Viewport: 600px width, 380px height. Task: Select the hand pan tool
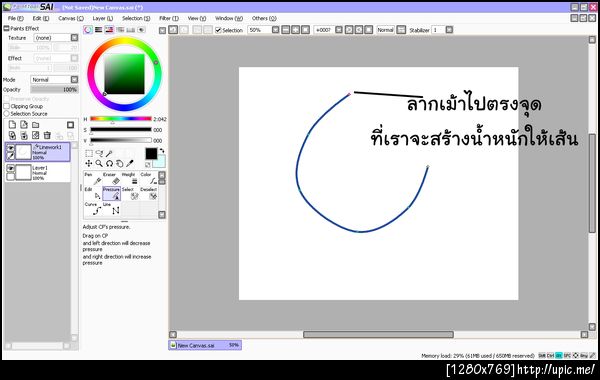(x=120, y=163)
